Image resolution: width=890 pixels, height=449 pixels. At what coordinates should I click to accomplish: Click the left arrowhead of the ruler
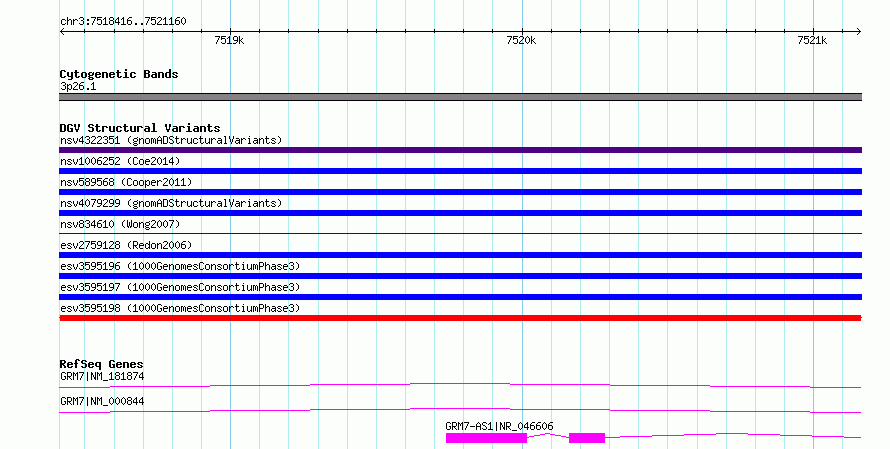pos(62,31)
